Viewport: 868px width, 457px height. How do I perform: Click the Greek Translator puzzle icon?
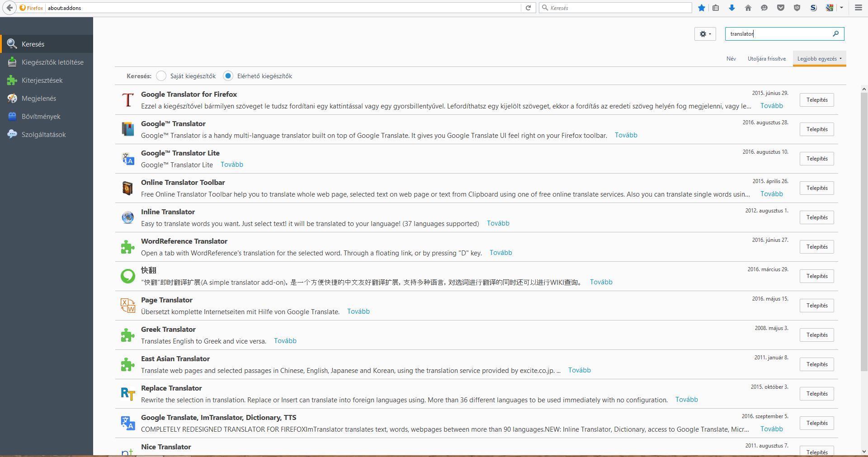click(x=128, y=335)
